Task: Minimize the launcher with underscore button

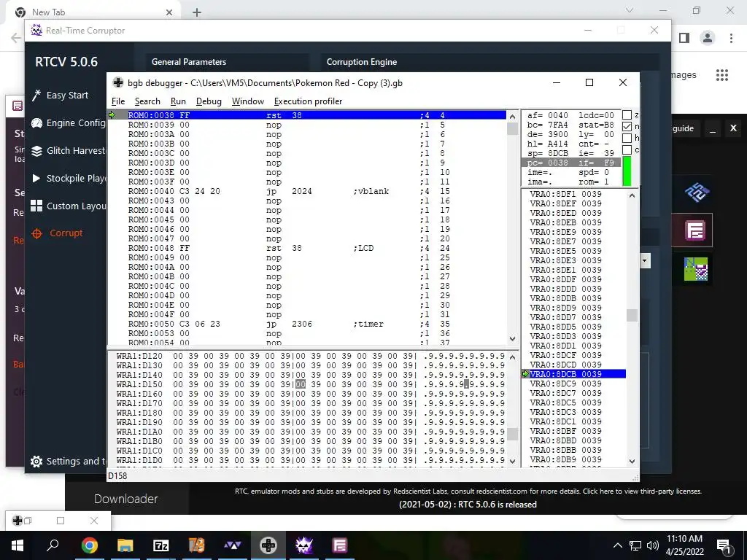Action: 713,128
